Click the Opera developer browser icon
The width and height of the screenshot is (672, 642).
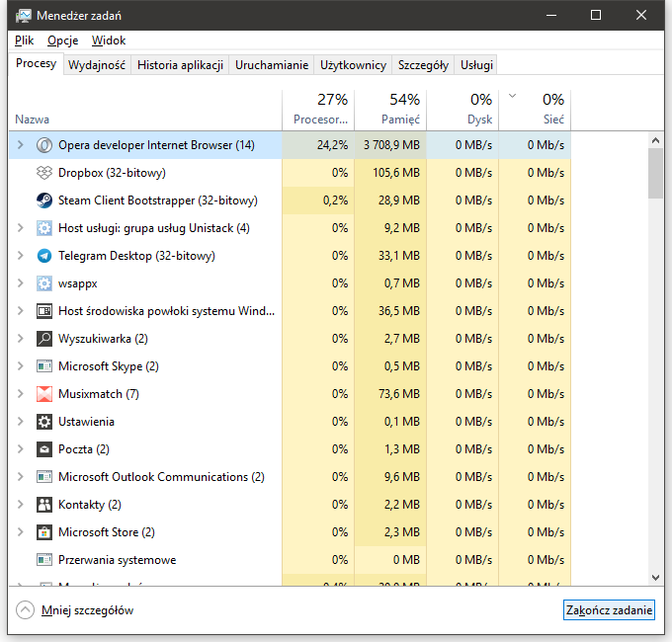[44, 145]
